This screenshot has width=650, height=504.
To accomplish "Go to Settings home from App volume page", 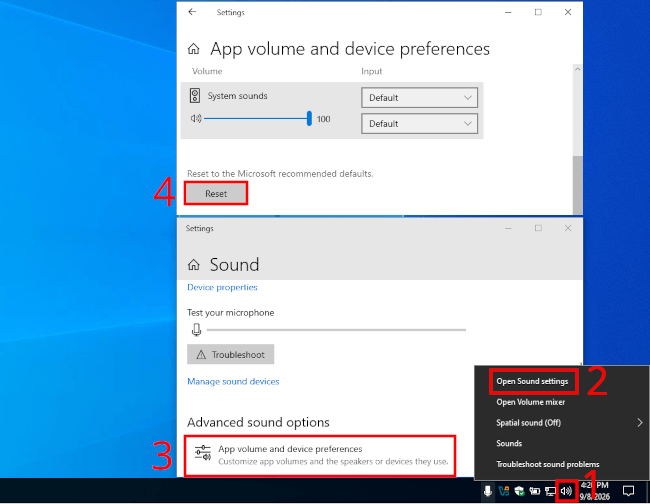I will tap(194, 49).
